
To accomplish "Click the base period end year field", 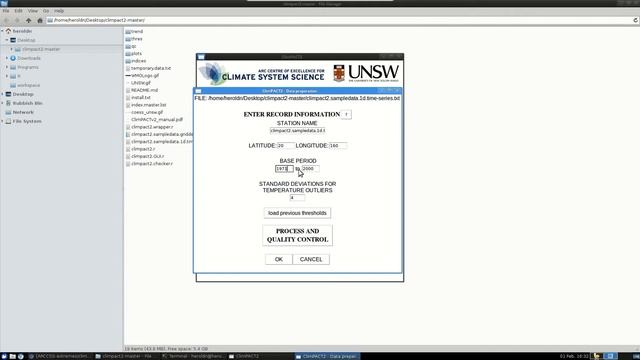I will click(x=310, y=169).
